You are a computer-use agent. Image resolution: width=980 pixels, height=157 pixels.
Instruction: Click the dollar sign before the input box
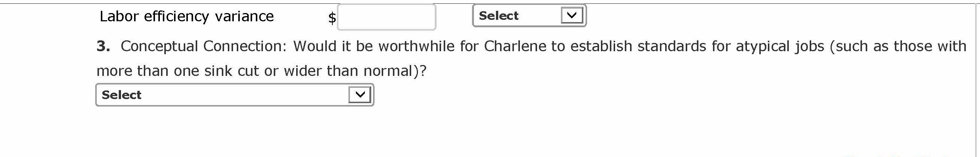click(332, 18)
